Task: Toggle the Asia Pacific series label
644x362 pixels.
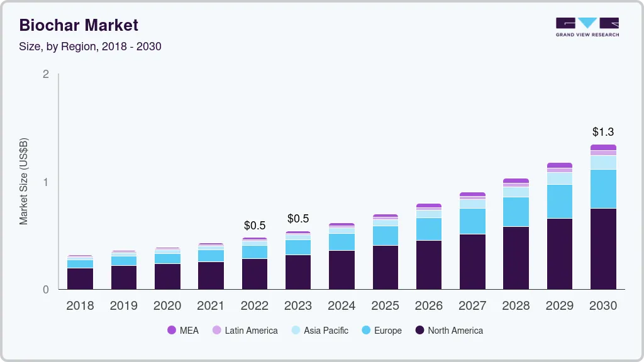Action: [x=326, y=330]
